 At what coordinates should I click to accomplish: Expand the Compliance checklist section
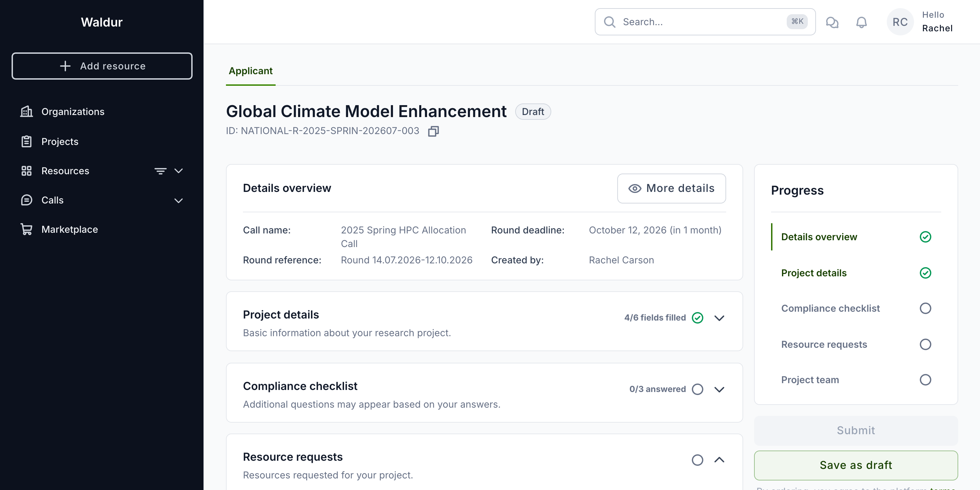(x=719, y=389)
